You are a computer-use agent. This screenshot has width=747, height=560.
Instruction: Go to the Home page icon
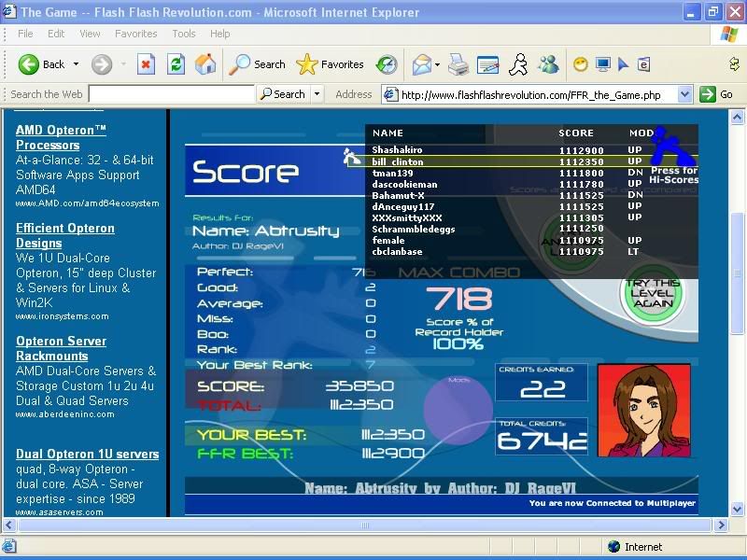point(205,64)
